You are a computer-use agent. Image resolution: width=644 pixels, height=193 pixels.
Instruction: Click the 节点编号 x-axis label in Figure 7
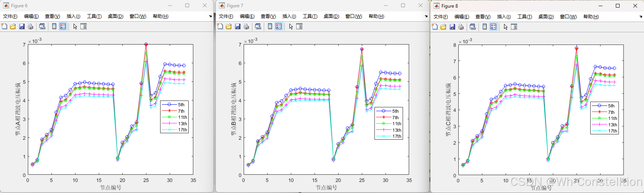click(326, 187)
